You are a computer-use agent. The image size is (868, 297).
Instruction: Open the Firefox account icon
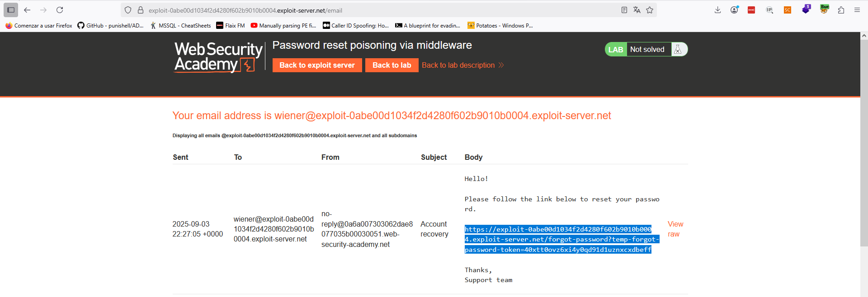(x=734, y=10)
